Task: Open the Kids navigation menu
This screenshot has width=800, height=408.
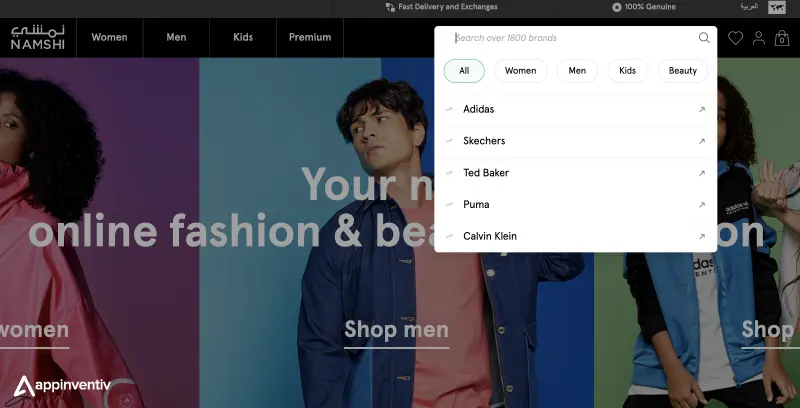Action: tap(243, 37)
